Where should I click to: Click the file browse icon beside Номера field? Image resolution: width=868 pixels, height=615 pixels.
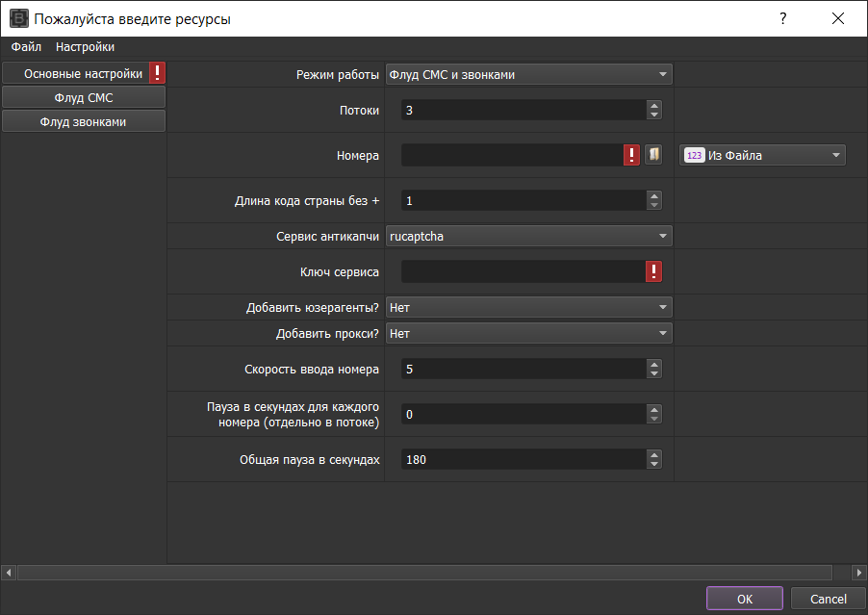653,155
